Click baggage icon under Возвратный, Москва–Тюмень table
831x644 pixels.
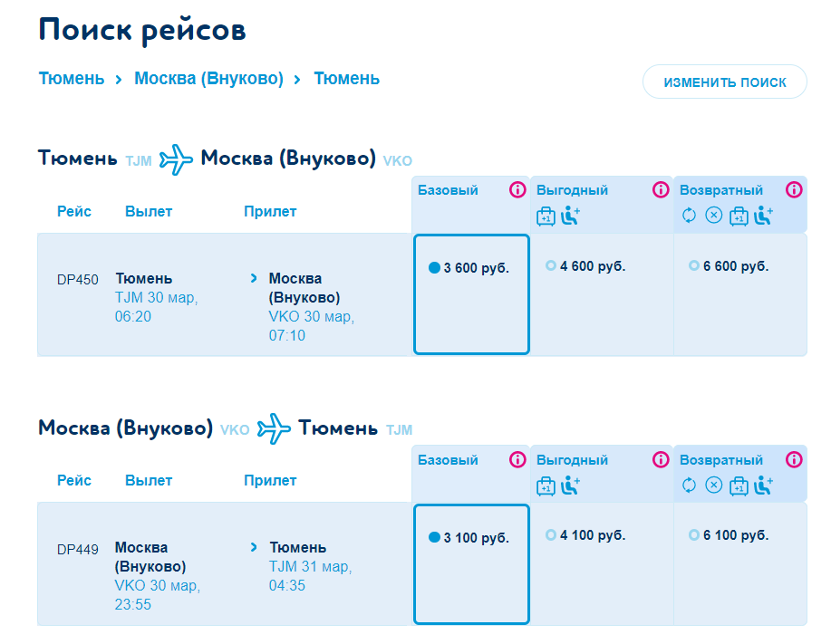coord(739,485)
